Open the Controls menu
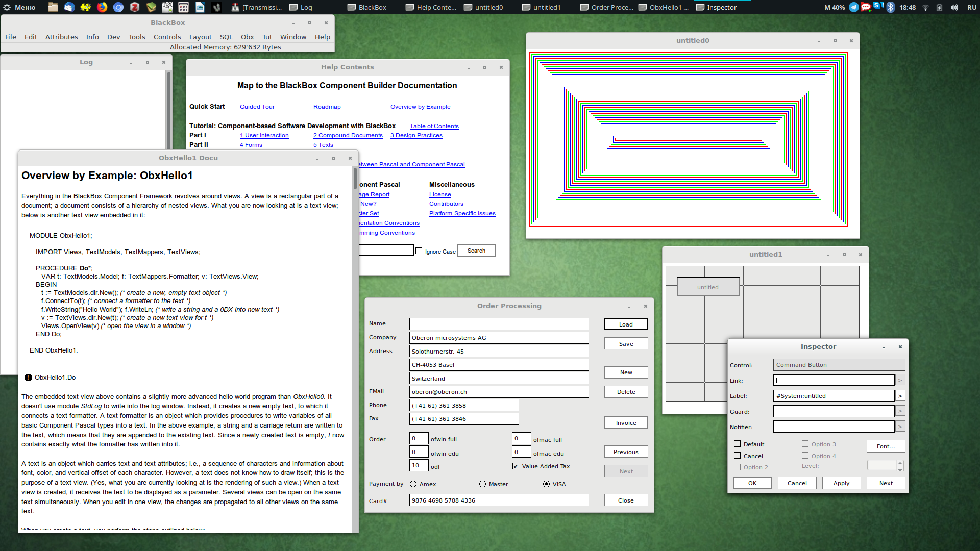This screenshot has width=980, height=551. [x=167, y=37]
